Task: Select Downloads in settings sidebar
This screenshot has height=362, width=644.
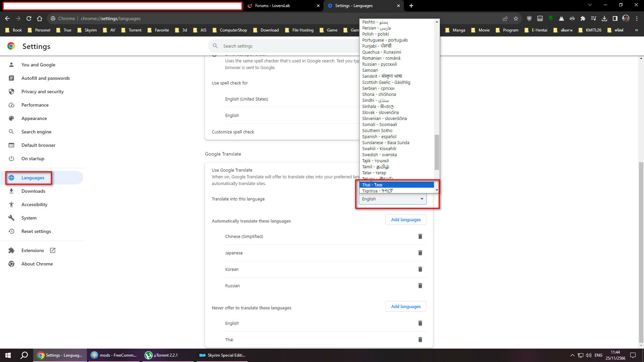Action: (42, 191)
